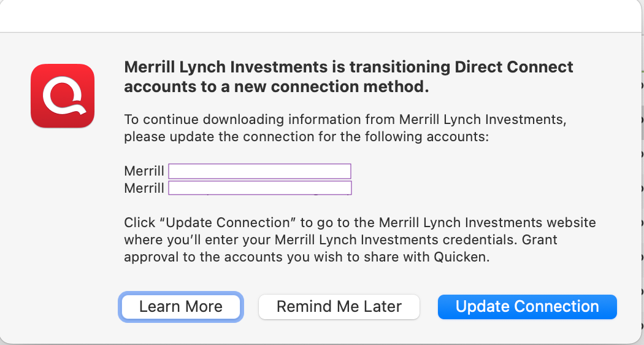Choose Remind Me Later

(x=339, y=306)
